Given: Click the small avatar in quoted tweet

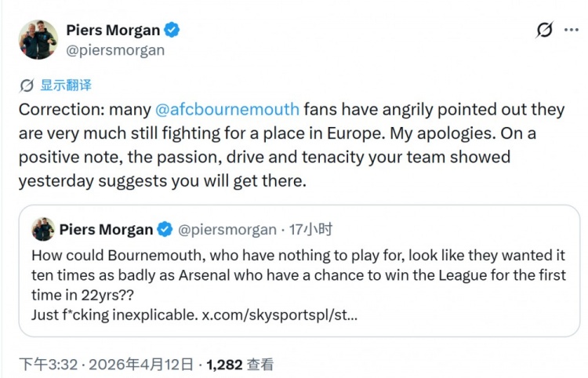Looking at the screenshot, I should coord(43,230).
